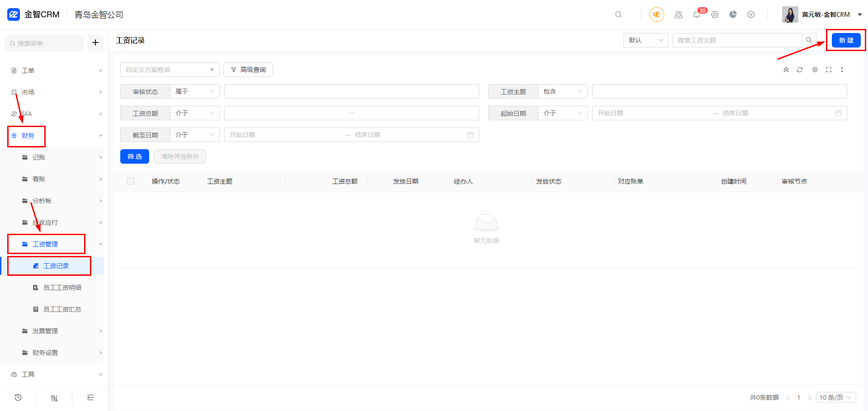The image size is (868, 411).
Task: Click the cube icon in header
Action: [751, 14]
